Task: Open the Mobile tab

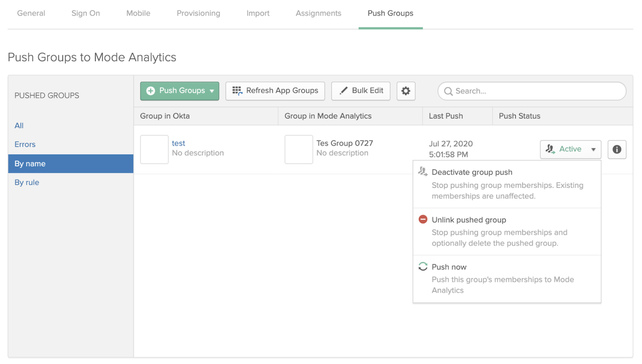Action: tap(138, 13)
